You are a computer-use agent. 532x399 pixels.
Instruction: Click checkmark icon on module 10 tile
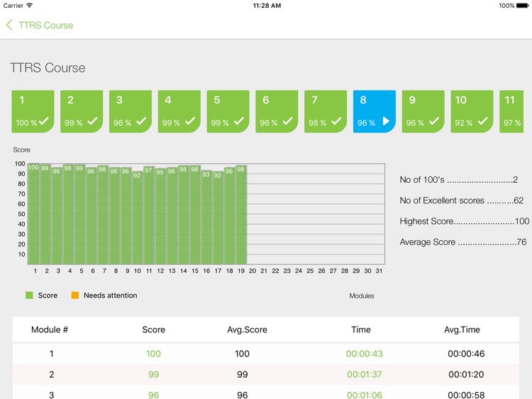pos(482,121)
